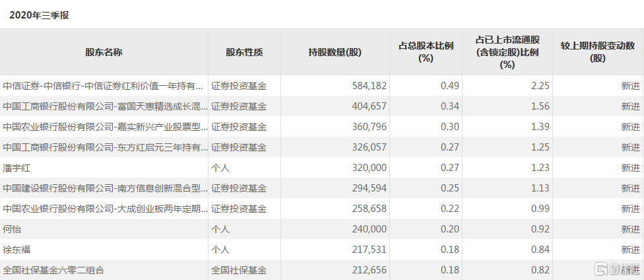Select shareholder 中国工商银行-东方红启元三年持有 name
The width and height of the screenshot is (644, 280).
106,147
